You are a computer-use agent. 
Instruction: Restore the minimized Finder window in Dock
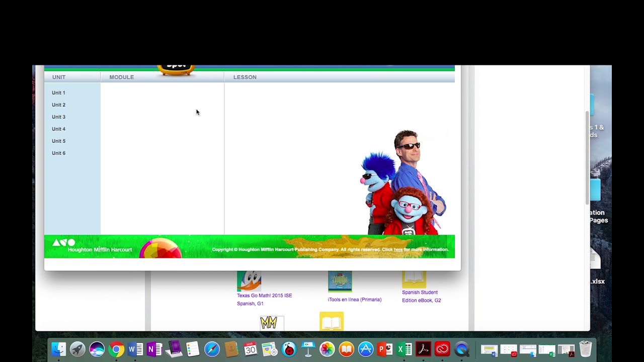point(528,350)
